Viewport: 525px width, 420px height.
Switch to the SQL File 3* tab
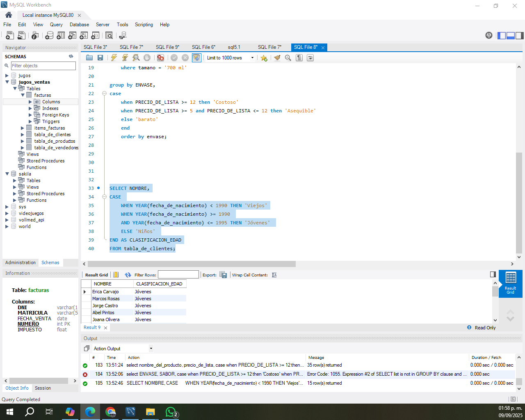click(x=95, y=47)
